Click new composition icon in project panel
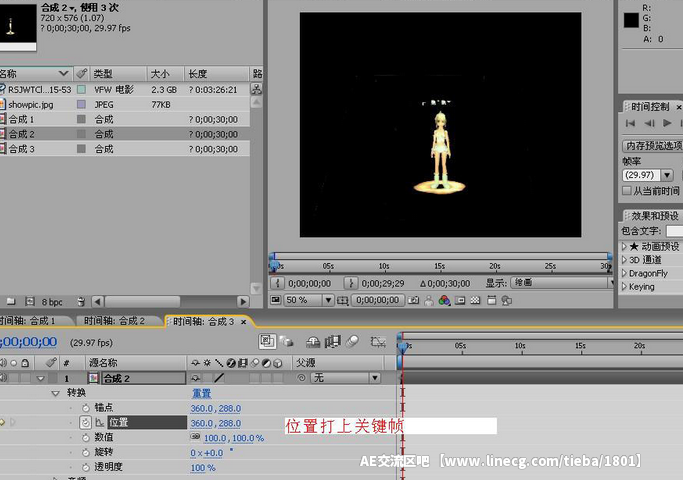Screen dimensions: 683x480 coord(30,301)
